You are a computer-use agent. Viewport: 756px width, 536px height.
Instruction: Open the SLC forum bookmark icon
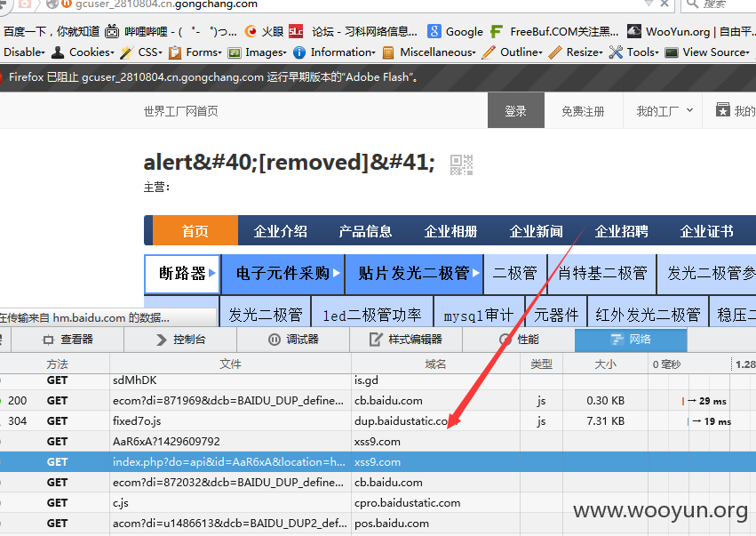pyautogui.click(x=296, y=31)
